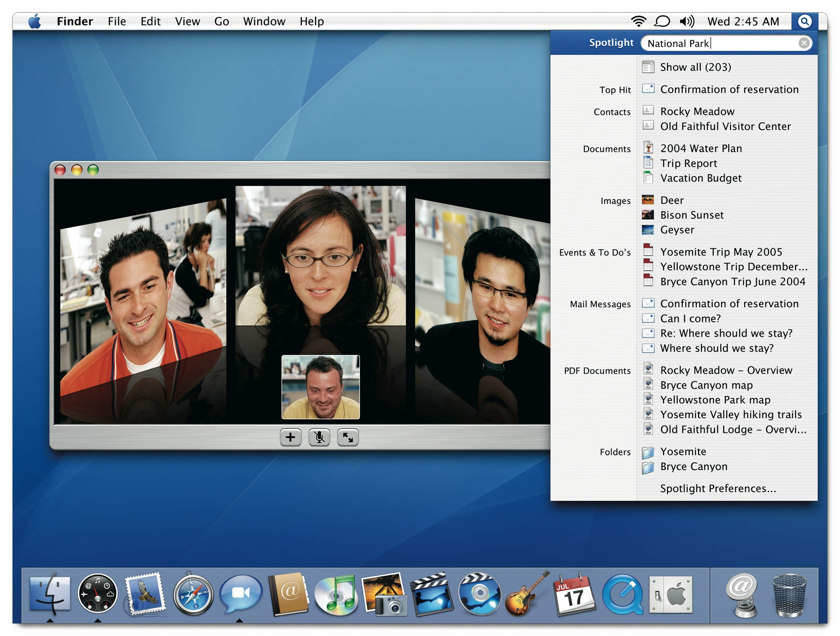The width and height of the screenshot is (840, 636).
Task: Open the volume menu bar control
Action: (687, 21)
